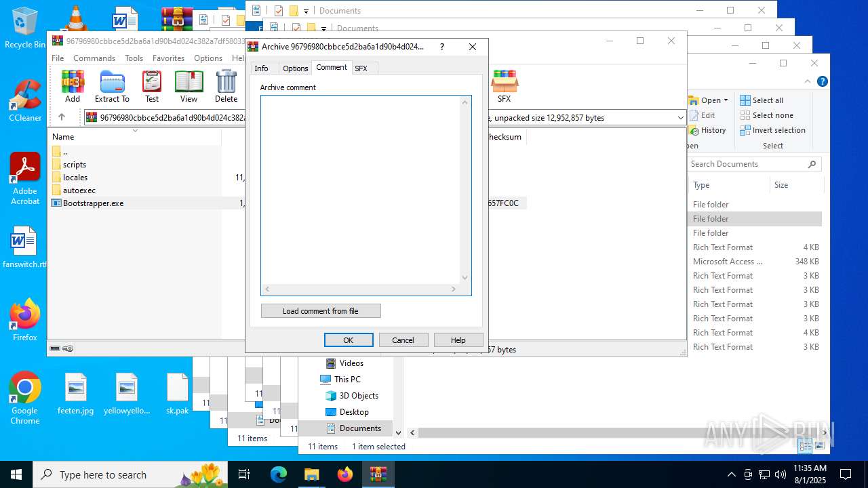Click Load comment from file button
The image size is (868, 488).
pos(321,311)
